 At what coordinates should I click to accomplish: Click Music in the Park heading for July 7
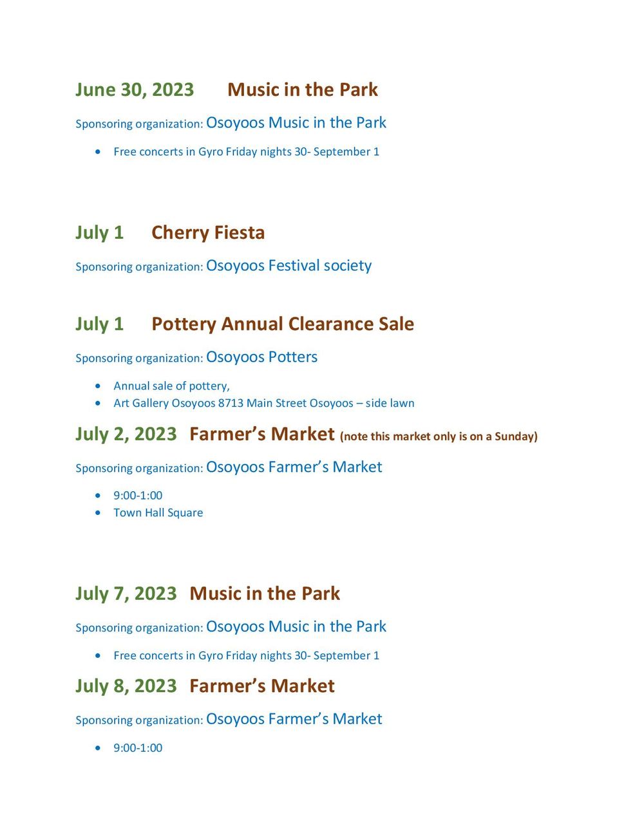tap(265, 594)
